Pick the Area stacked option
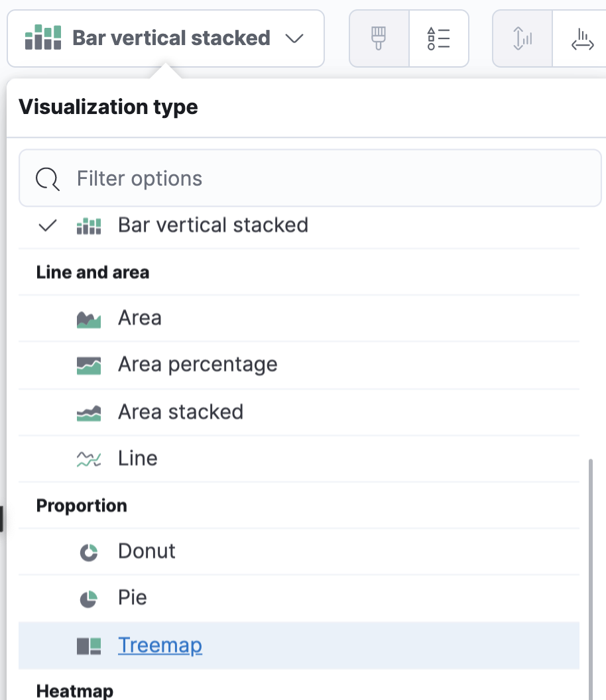606x700 pixels. tap(180, 412)
